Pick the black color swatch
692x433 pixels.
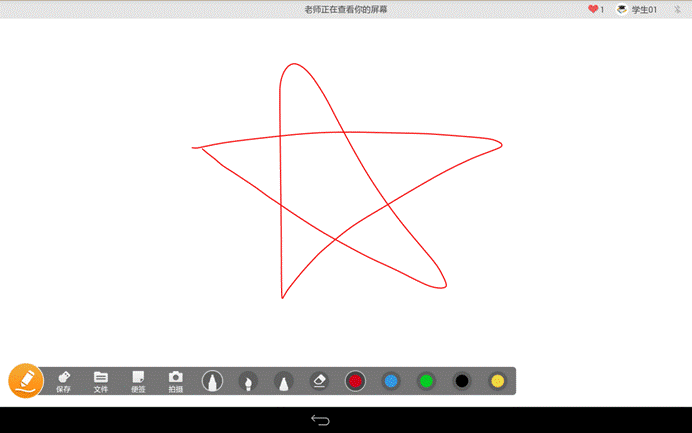[462, 381]
